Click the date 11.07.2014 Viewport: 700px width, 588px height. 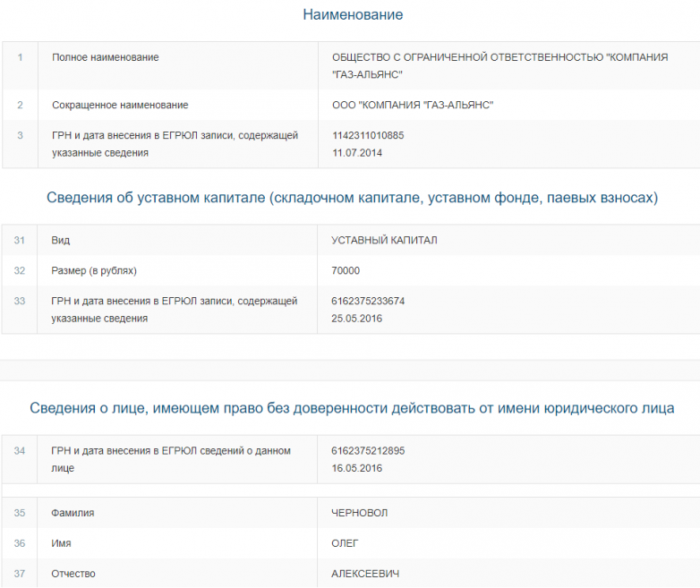click(x=357, y=153)
